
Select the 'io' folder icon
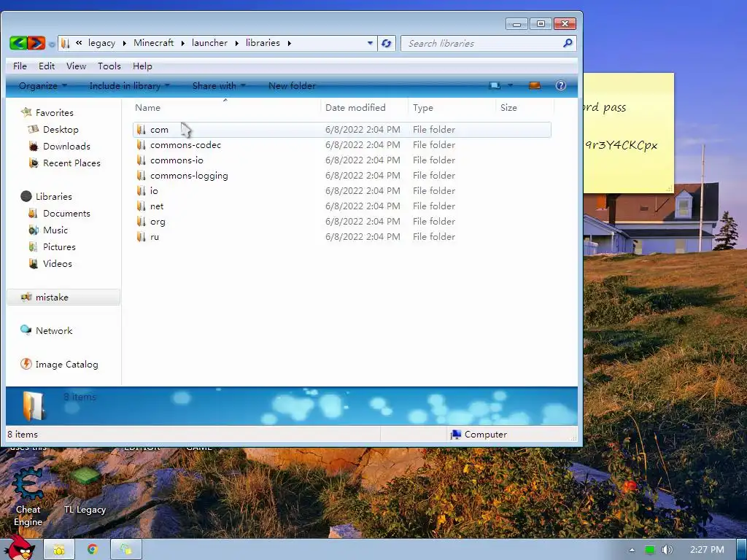[x=141, y=190]
